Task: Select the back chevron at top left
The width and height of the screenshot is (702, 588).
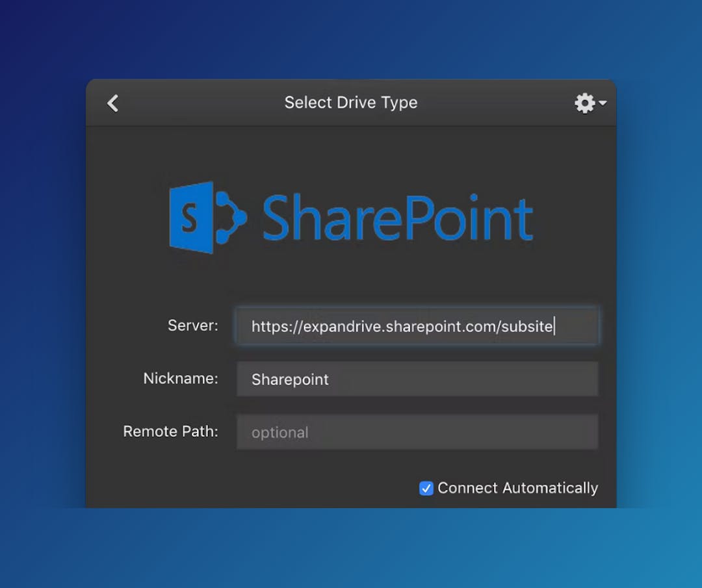Action: pyautogui.click(x=112, y=103)
